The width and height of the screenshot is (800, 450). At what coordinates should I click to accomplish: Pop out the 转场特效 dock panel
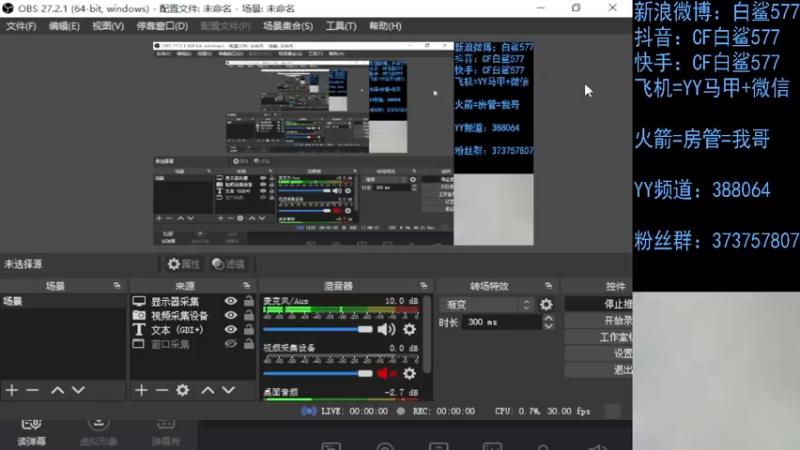coord(548,286)
